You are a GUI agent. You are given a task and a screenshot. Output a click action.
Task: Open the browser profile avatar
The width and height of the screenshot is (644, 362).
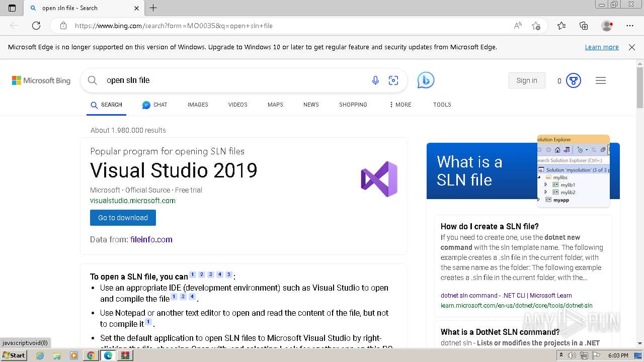(607, 26)
